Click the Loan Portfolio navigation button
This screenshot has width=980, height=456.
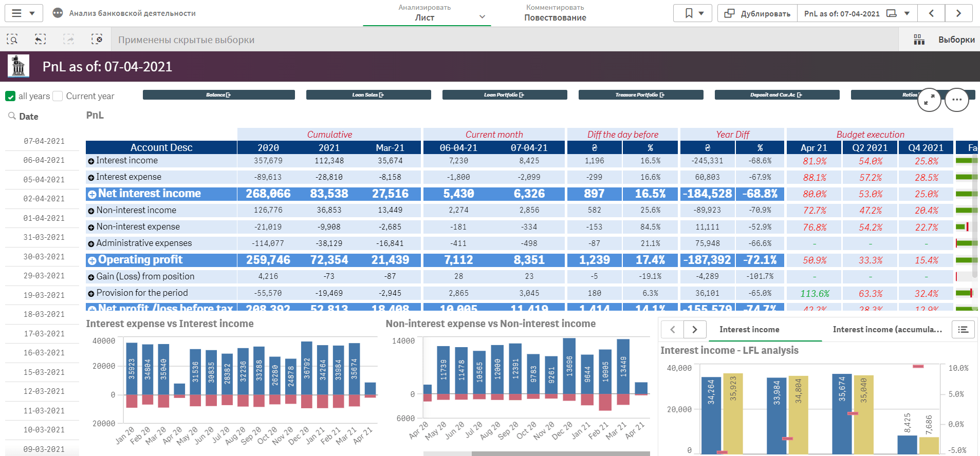[504, 95]
